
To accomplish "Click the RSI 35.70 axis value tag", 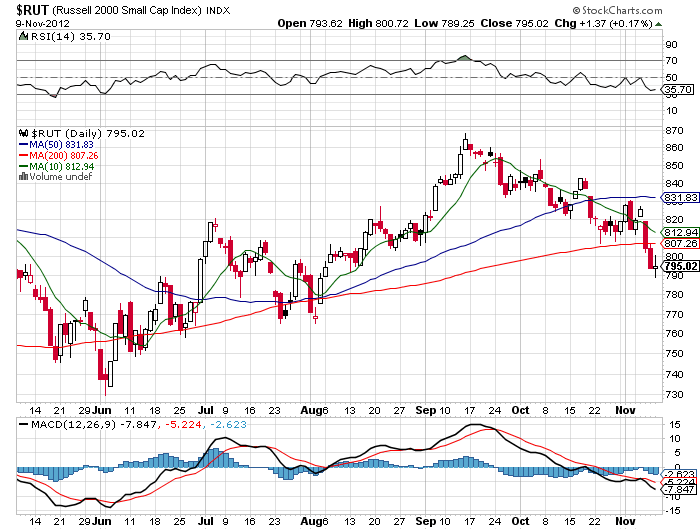I will coord(679,90).
